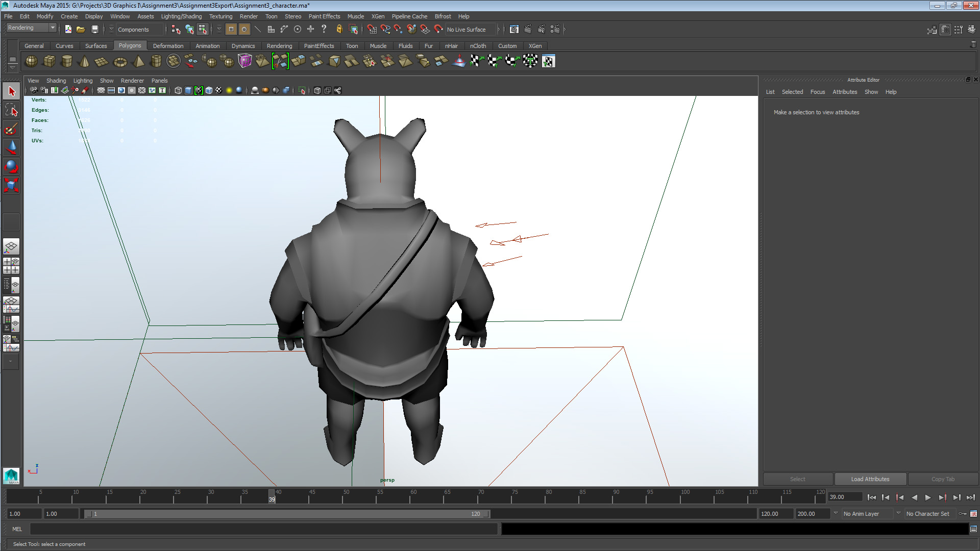
Task: Toggle wireframe-on-shaded display in the panel bar
Action: (209, 90)
